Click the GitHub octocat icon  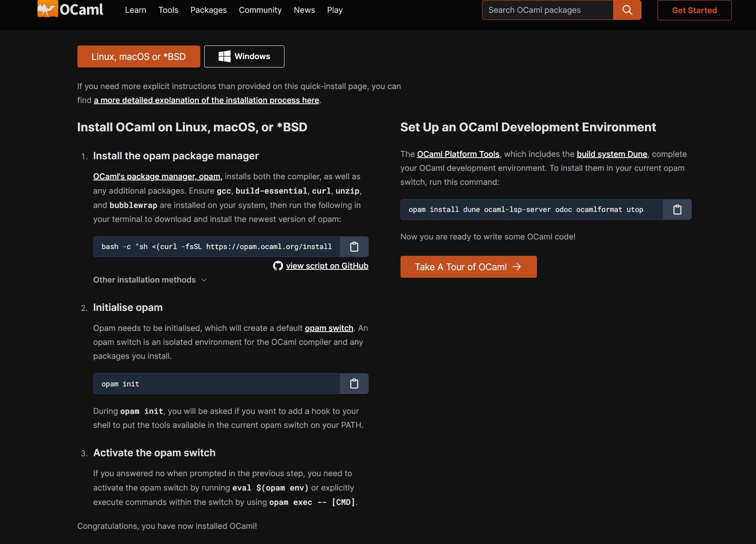(x=278, y=266)
